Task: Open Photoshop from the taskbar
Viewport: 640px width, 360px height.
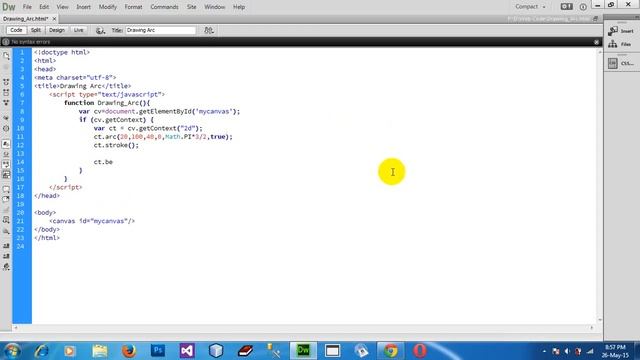Action: pos(158,351)
